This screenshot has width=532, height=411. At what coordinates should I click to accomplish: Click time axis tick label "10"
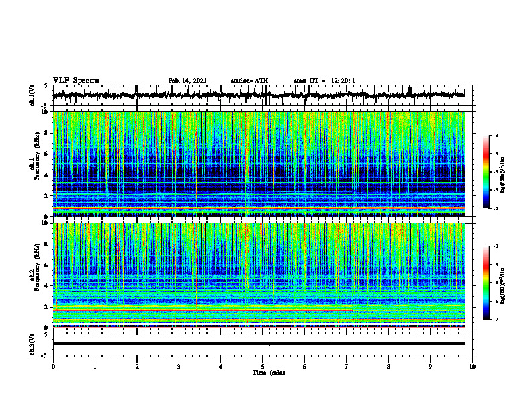point(472,367)
